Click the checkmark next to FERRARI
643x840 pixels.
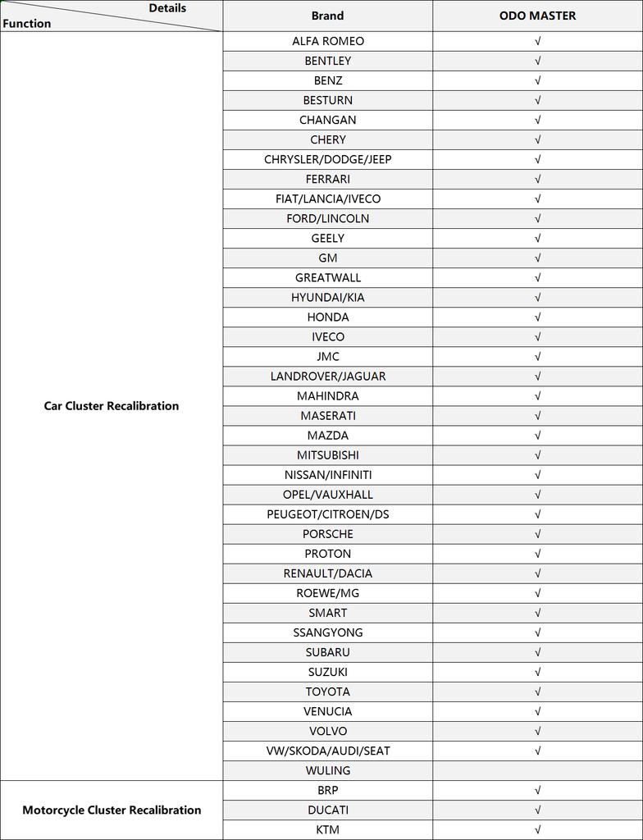(538, 179)
